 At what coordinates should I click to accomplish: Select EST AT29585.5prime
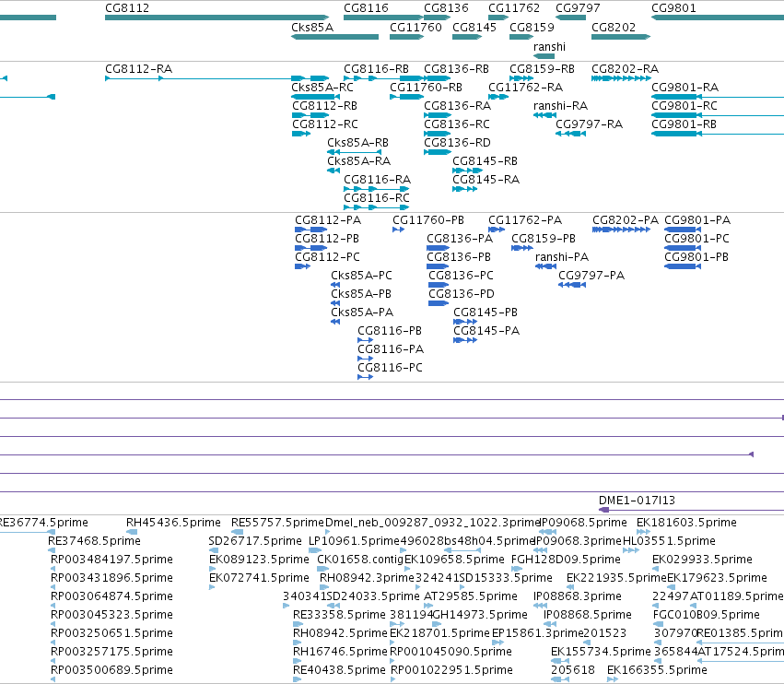pos(428,606)
